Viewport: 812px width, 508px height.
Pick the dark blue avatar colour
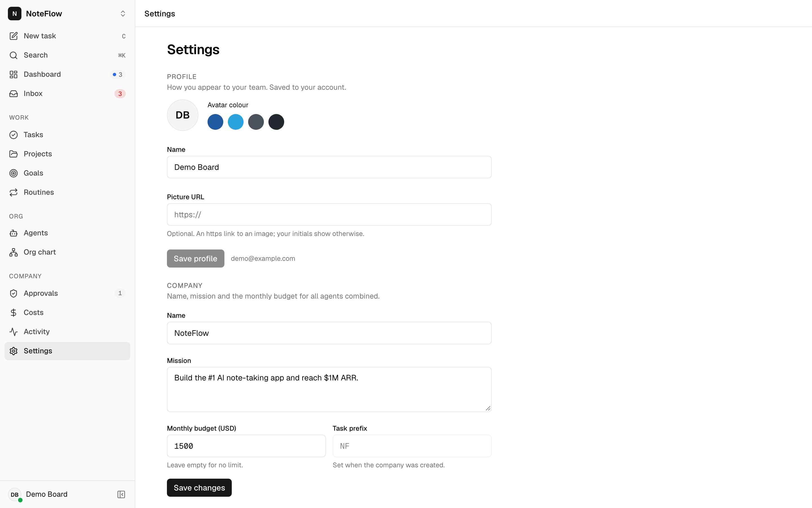click(215, 122)
